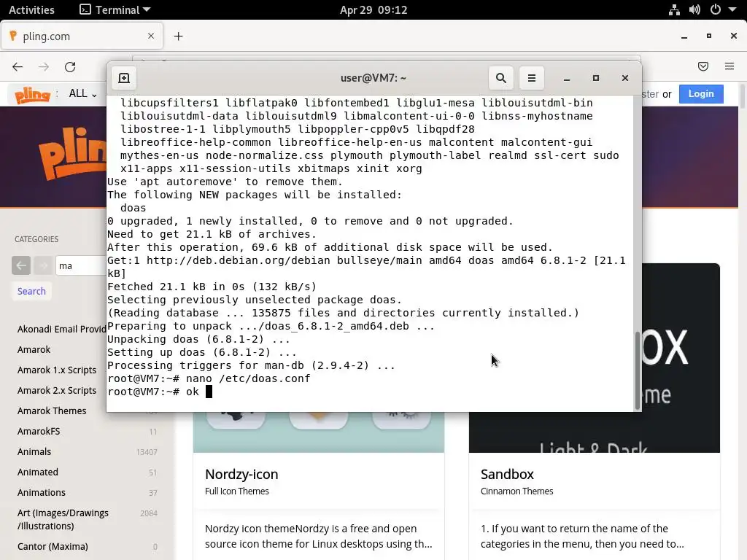Viewport: 747px width, 560px height.
Task: Go forward in browser history
Action: click(x=44, y=66)
